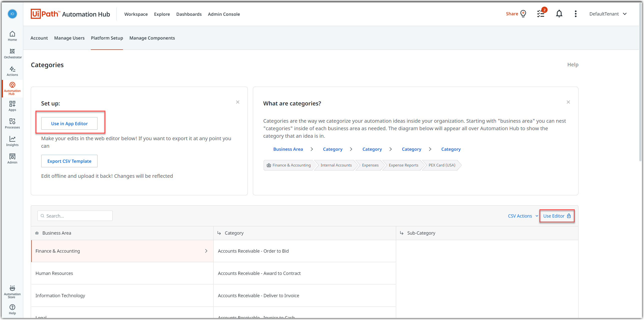
Task: Open the Home sidebar icon
Action: click(12, 36)
